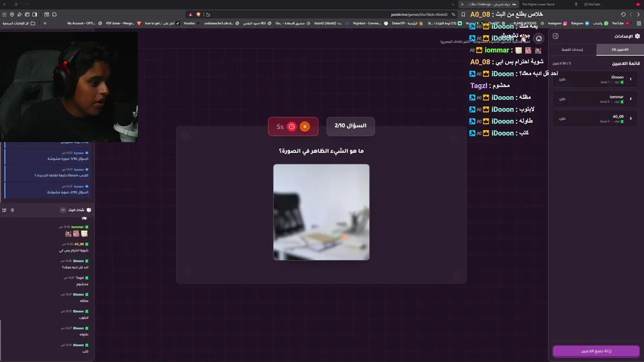Close the Blur Challenge tab
The width and height of the screenshot is (644, 362).
click(x=462, y=4)
